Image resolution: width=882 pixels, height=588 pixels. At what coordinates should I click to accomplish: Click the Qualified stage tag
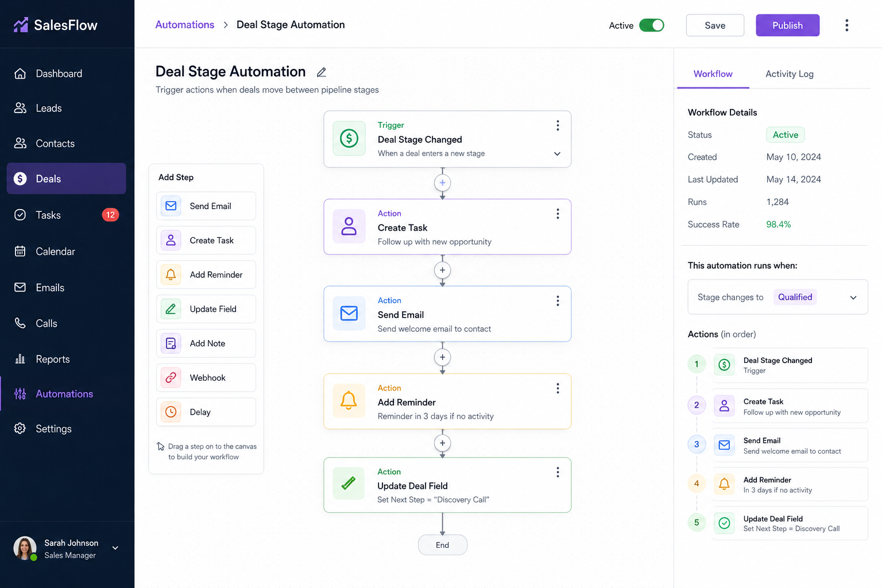tap(795, 297)
